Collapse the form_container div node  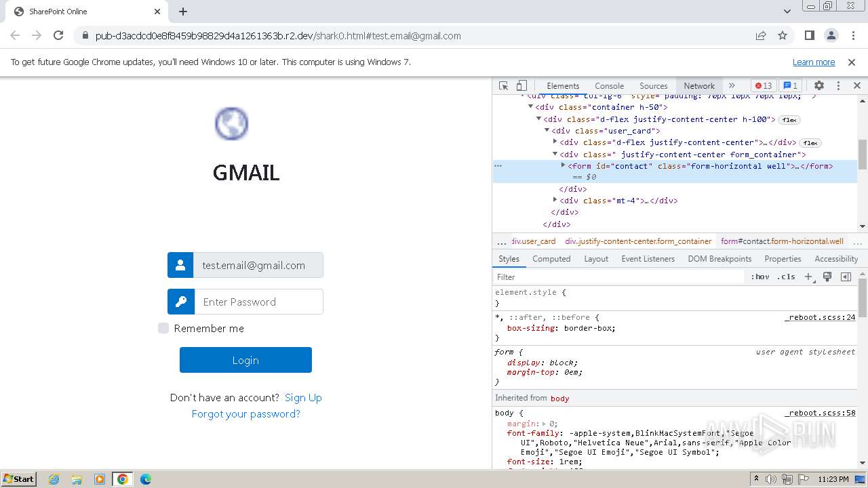coord(555,154)
